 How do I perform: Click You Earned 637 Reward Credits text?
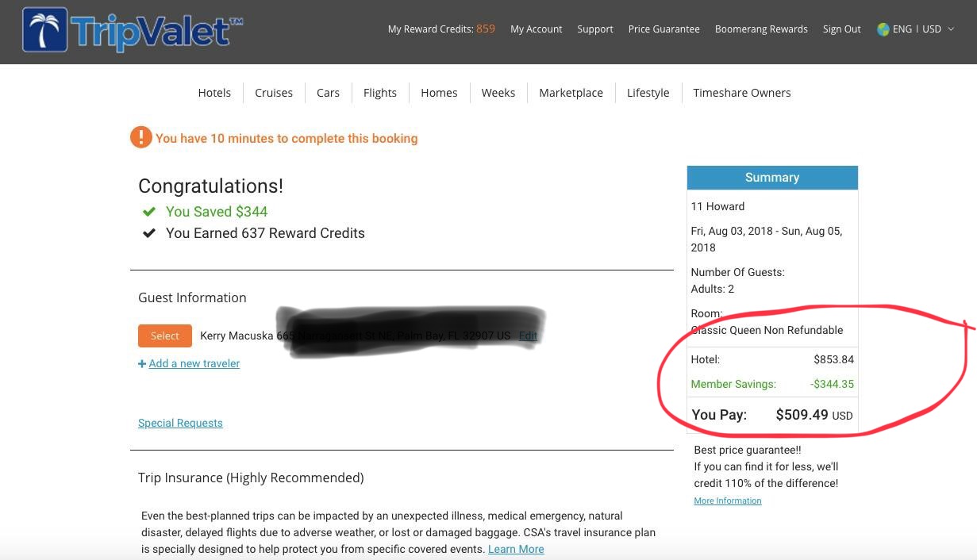click(x=265, y=233)
